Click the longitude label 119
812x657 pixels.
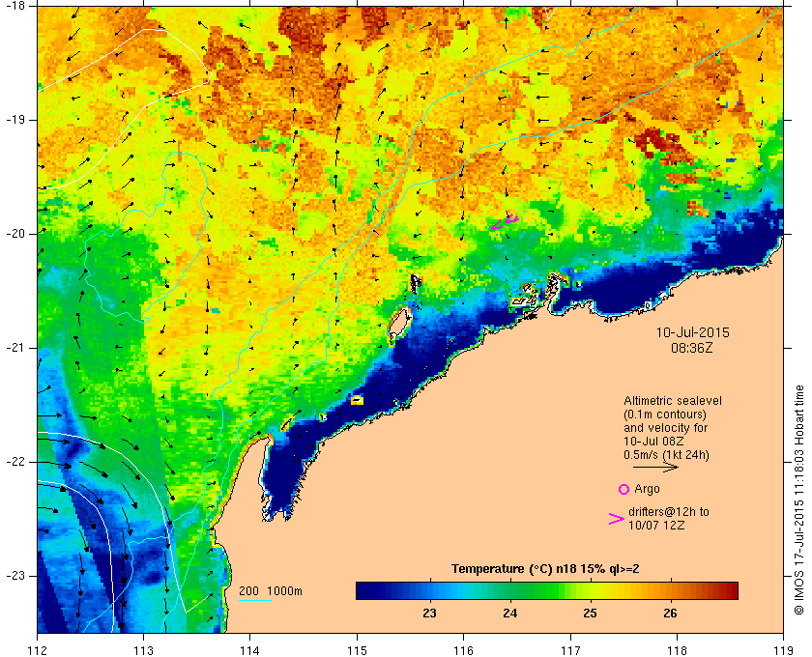tap(784, 649)
